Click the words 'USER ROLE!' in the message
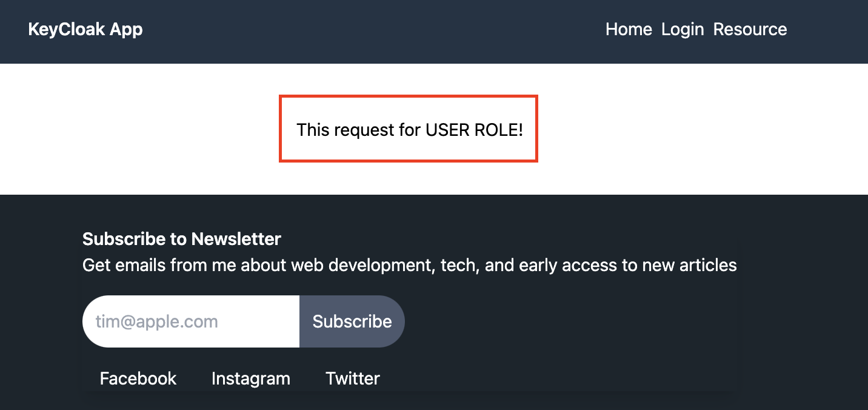This screenshot has width=868, height=410. tap(474, 129)
